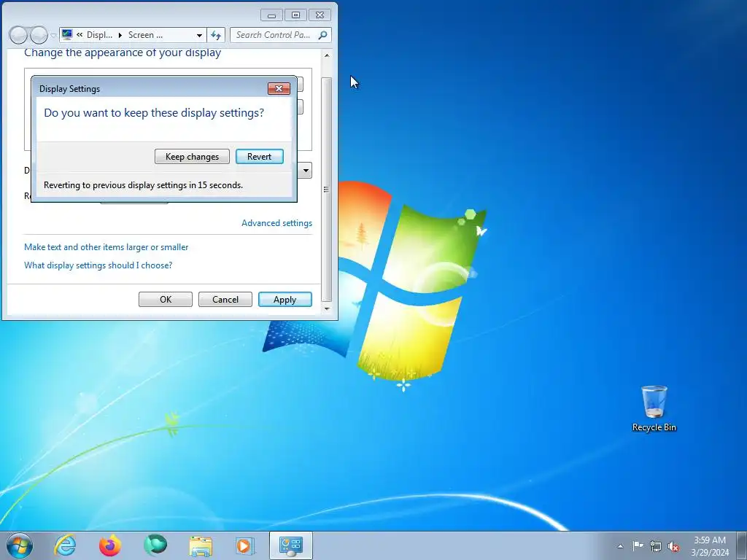Click the Display breadcrumb in address bar

click(x=99, y=35)
